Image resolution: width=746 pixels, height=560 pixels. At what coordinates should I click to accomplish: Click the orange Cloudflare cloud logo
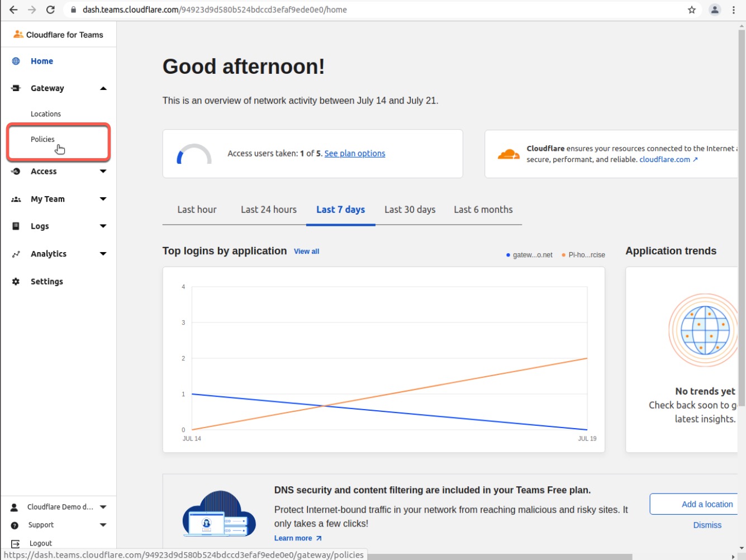click(509, 154)
